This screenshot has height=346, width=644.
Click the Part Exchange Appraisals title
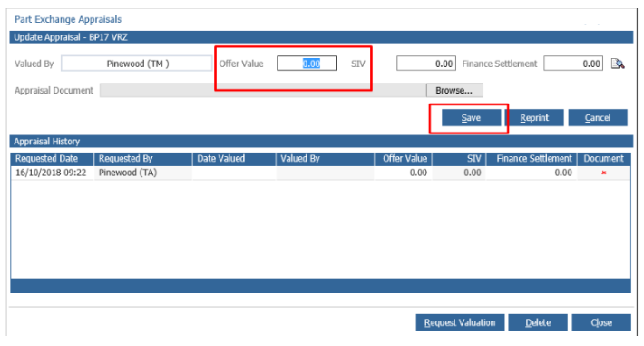click(68, 19)
